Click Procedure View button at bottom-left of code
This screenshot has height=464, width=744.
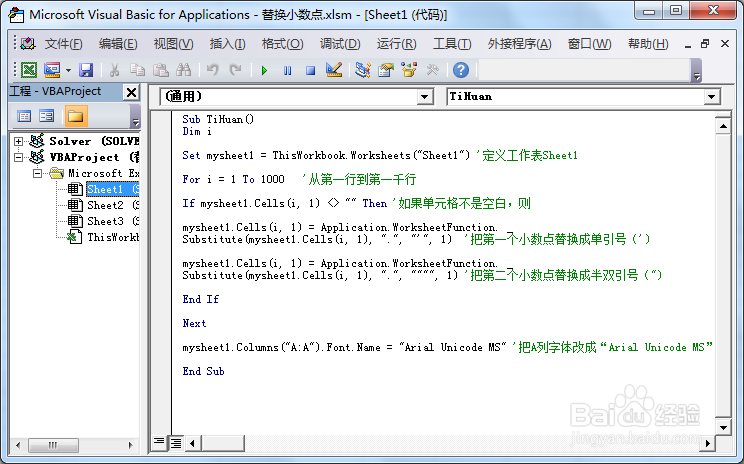159,442
